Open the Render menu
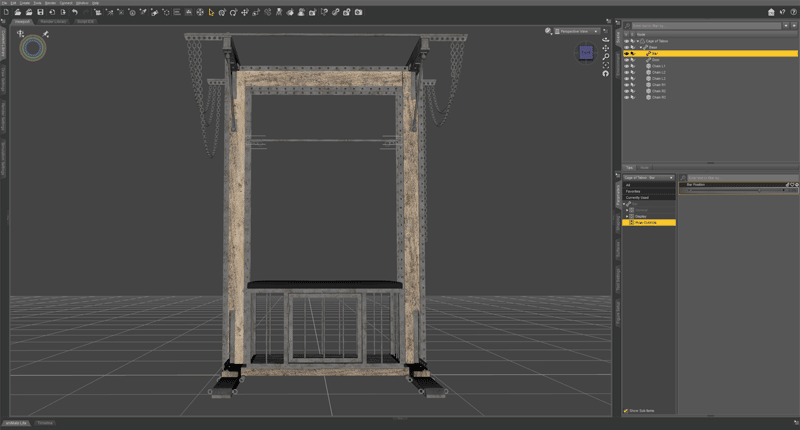Screen dimensions: 800x430 (51, 3)
